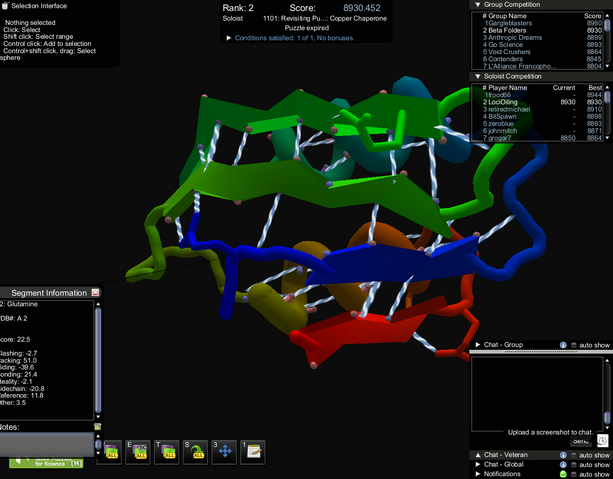Click the small notes icon beside Notes label
The image size is (613, 479).
(97, 427)
